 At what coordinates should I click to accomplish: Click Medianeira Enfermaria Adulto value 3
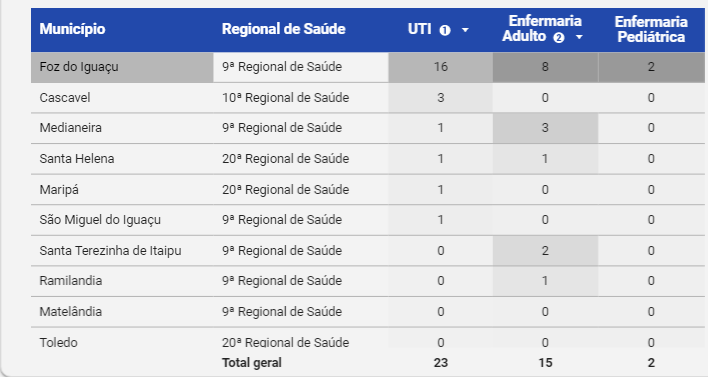point(545,128)
